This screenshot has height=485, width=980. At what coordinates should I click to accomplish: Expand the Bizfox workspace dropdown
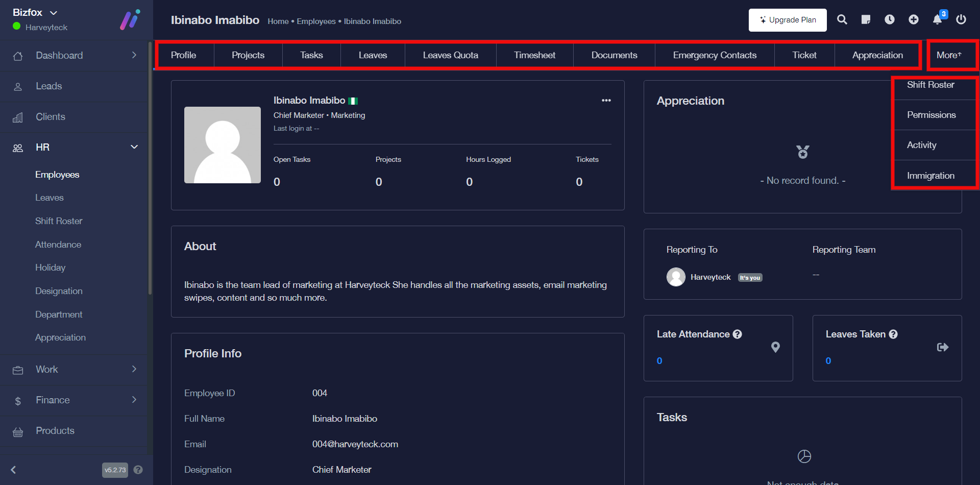pos(54,13)
